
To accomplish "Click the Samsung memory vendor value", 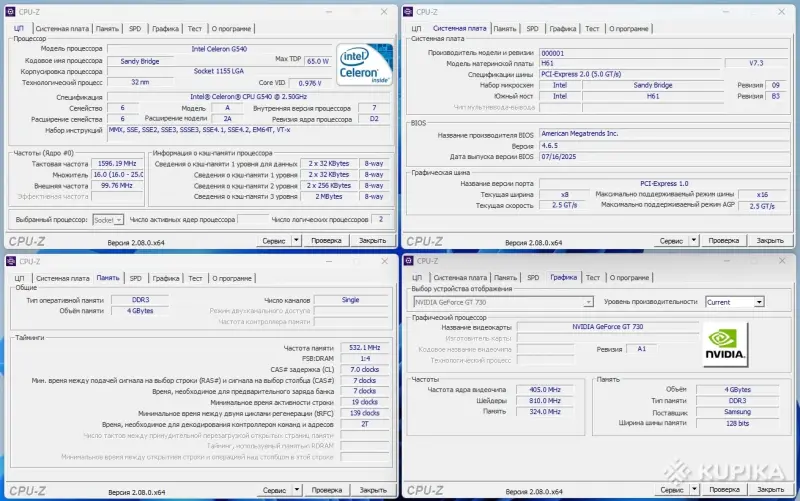I will [x=737, y=412].
